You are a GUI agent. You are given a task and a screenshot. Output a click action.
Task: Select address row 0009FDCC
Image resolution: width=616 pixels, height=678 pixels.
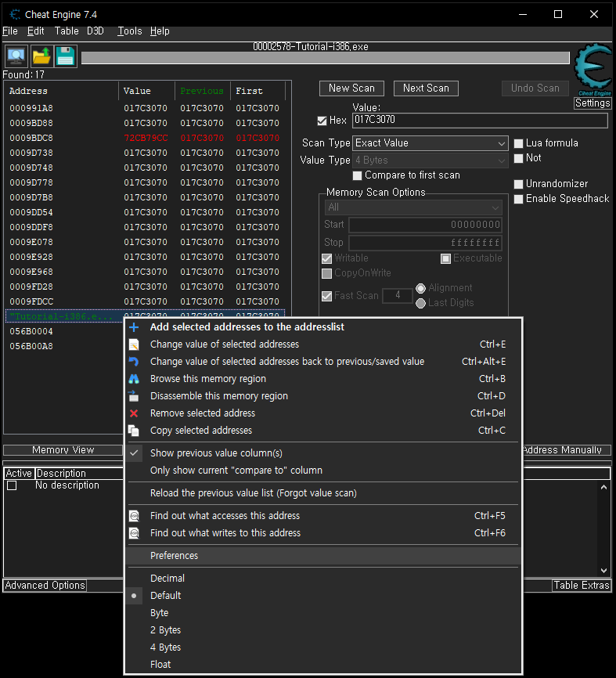click(145, 302)
